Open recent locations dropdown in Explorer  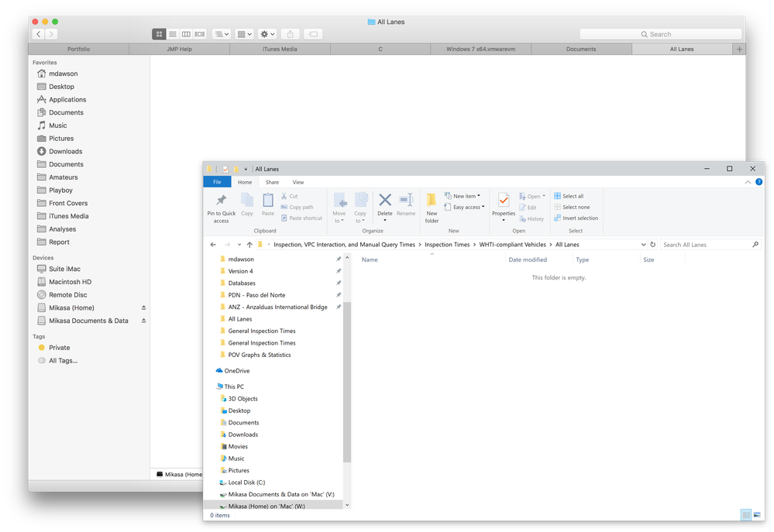(x=239, y=244)
